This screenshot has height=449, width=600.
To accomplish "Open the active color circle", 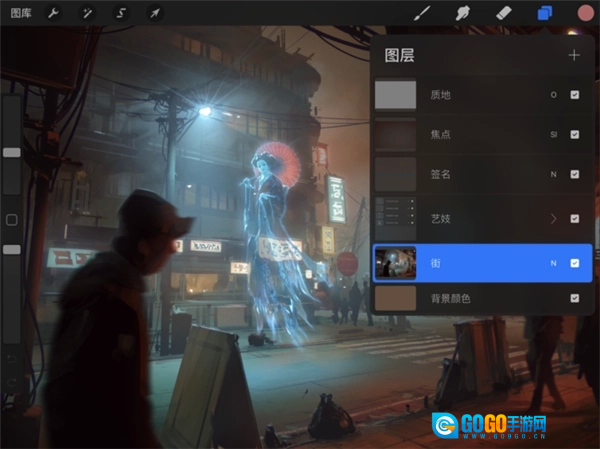I will (585, 13).
